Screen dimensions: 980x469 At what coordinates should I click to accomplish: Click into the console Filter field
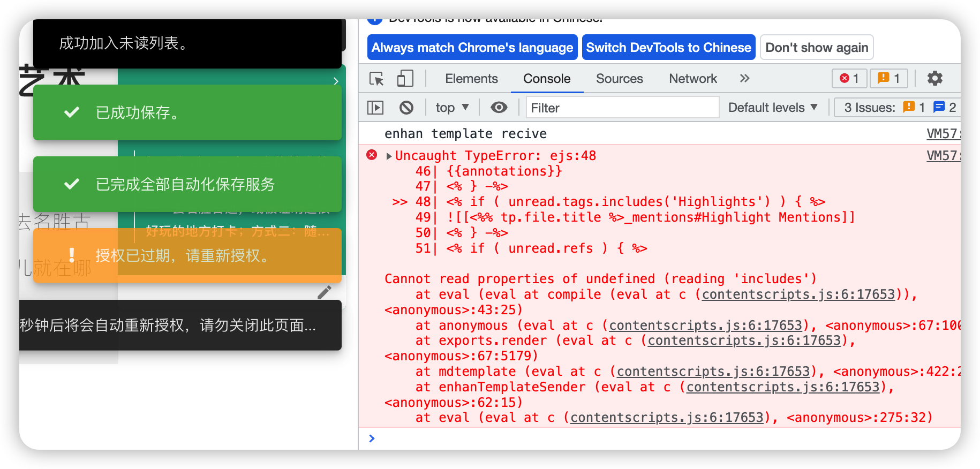pos(622,108)
